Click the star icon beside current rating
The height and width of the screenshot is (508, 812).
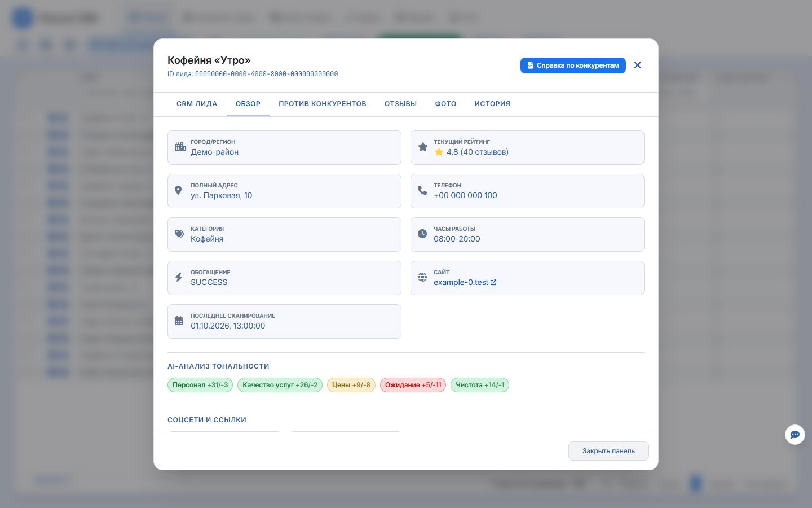(x=423, y=147)
